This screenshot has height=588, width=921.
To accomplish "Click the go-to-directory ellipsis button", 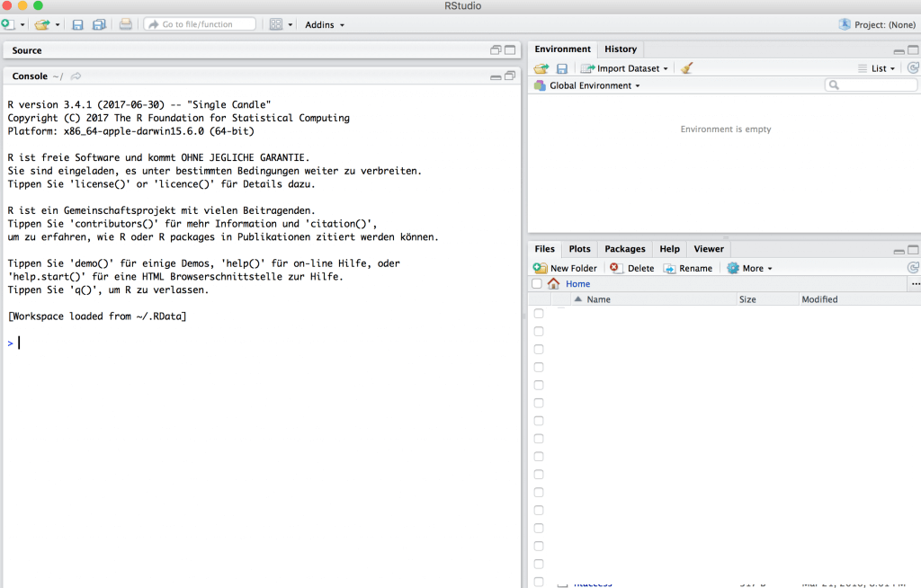I will [915, 284].
